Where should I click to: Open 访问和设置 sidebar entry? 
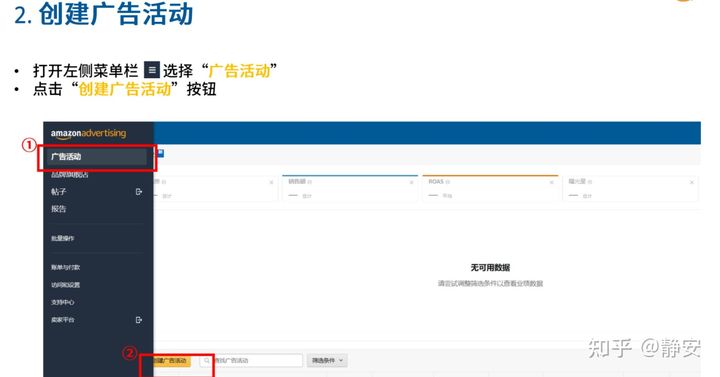[x=66, y=285]
